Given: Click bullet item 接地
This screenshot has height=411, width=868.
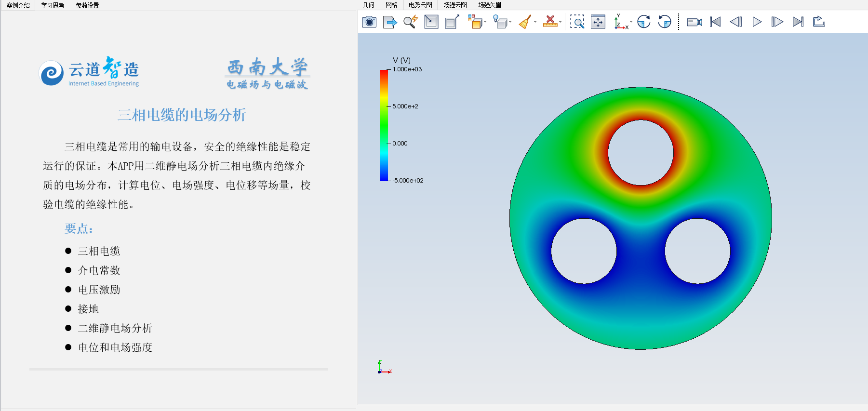Looking at the screenshot, I should [88, 309].
